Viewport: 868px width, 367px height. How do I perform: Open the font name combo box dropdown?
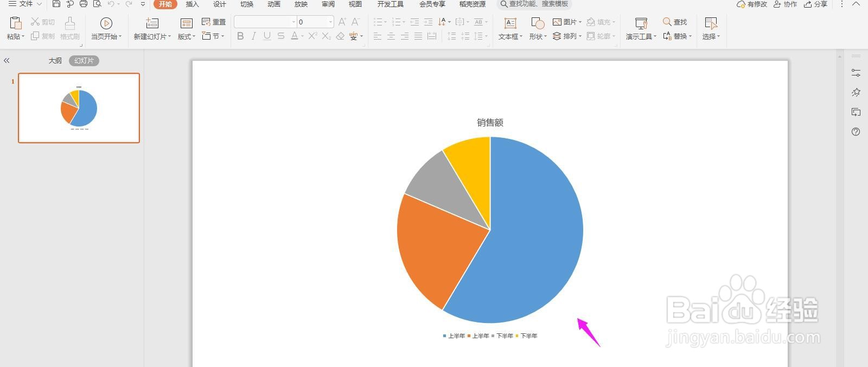(293, 22)
